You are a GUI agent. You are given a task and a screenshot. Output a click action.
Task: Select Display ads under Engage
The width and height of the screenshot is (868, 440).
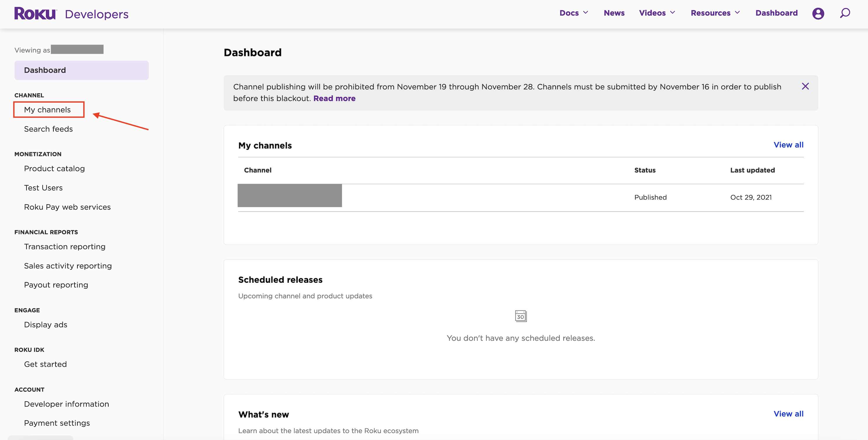point(46,324)
